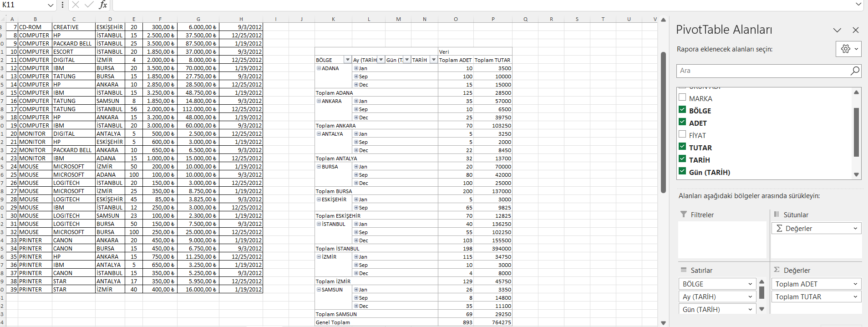Screen dimensions: 868x327
Task: Uncheck the BÖLGE field checkbox
Action: point(682,110)
